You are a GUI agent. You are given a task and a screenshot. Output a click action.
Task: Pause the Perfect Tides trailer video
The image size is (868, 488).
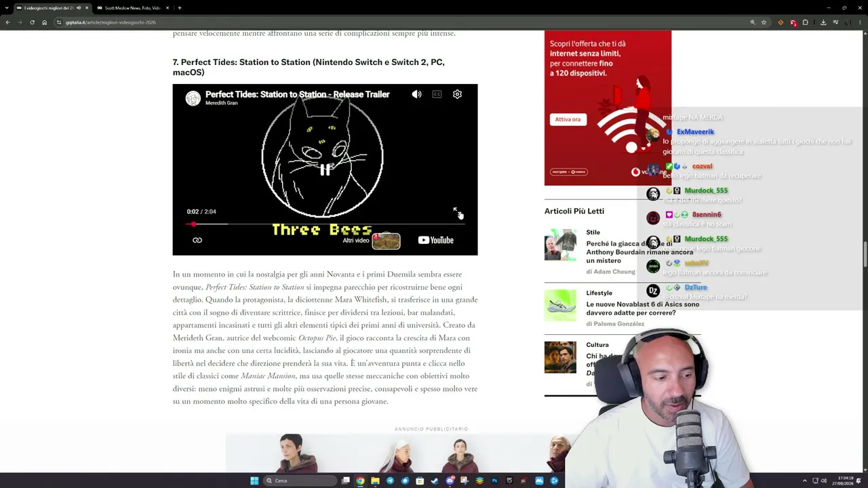pos(325,169)
